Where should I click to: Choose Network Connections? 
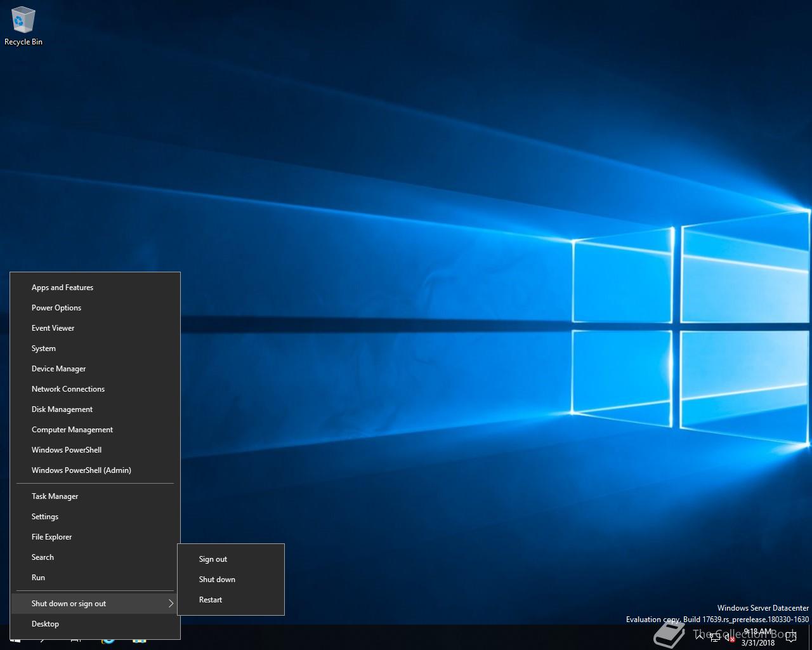pyautogui.click(x=95, y=389)
